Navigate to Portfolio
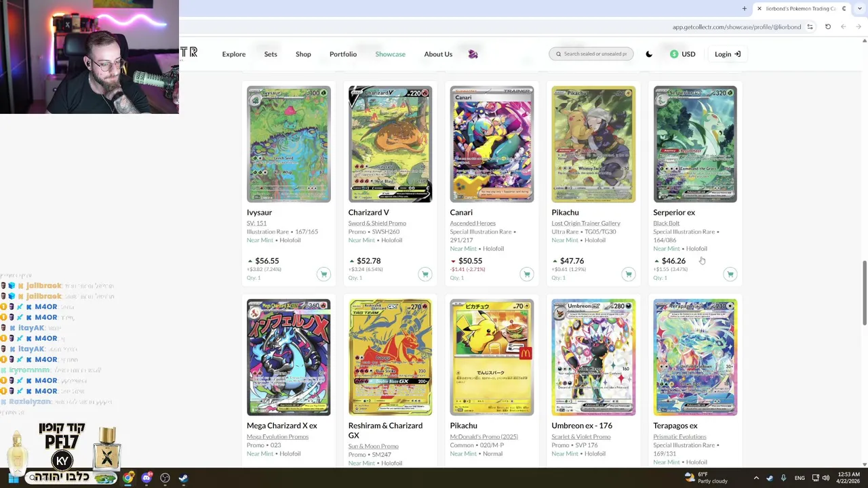 point(343,54)
